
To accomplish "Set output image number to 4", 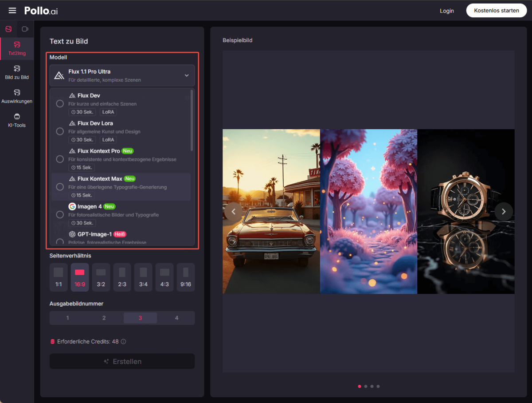I will click(x=176, y=318).
